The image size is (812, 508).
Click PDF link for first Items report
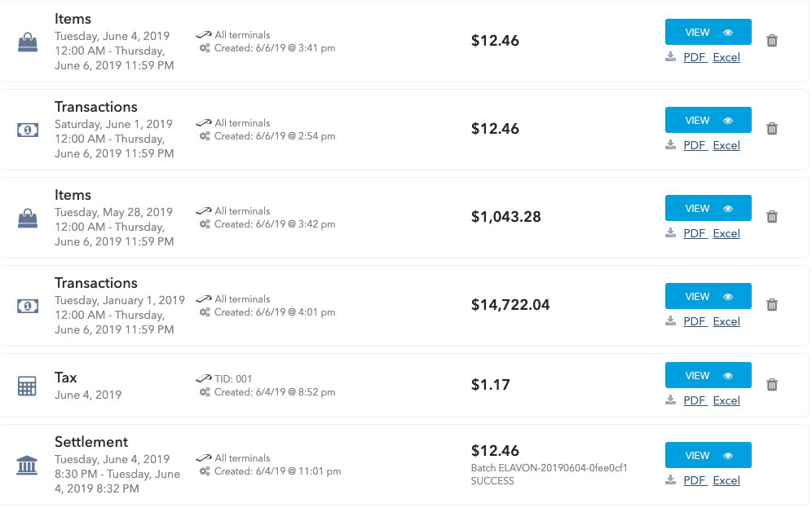(695, 57)
